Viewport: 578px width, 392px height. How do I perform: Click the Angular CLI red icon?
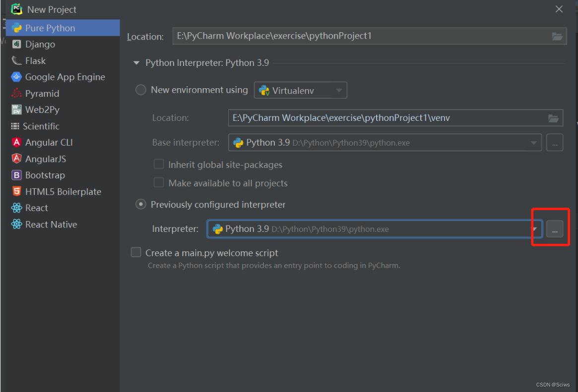[x=16, y=142]
